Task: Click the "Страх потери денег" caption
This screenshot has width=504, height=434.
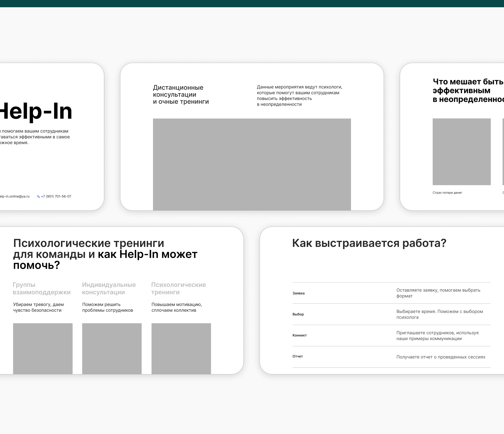Action: 447,193
